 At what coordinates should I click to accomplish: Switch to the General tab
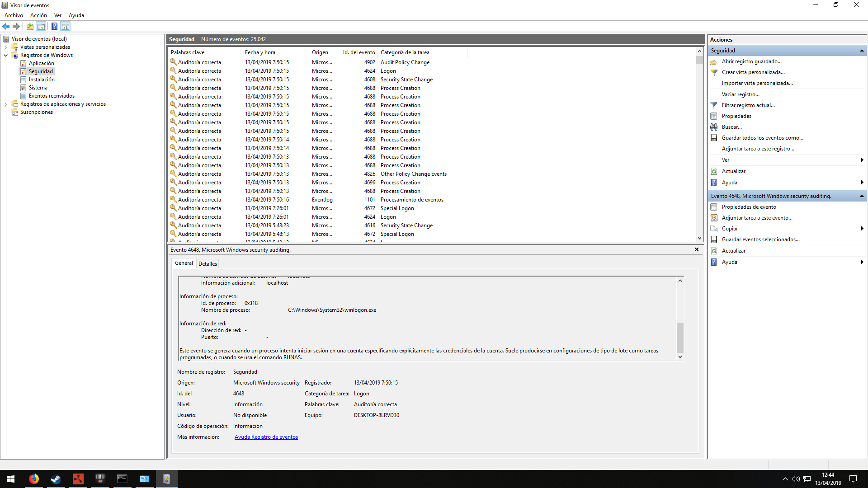click(184, 263)
